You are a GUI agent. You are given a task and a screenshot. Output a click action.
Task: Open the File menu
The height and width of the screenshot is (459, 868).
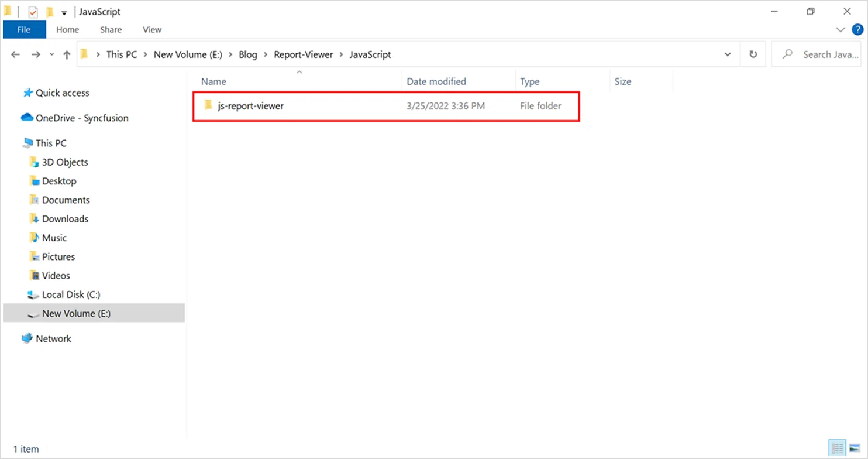pyautogui.click(x=23, y=29)
